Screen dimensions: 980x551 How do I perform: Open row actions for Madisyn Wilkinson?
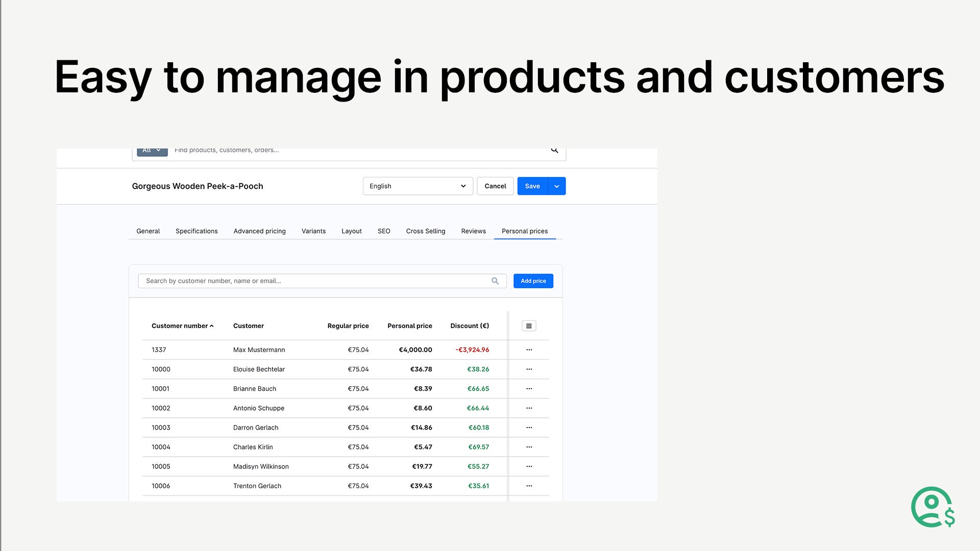[x=529, y=466]
